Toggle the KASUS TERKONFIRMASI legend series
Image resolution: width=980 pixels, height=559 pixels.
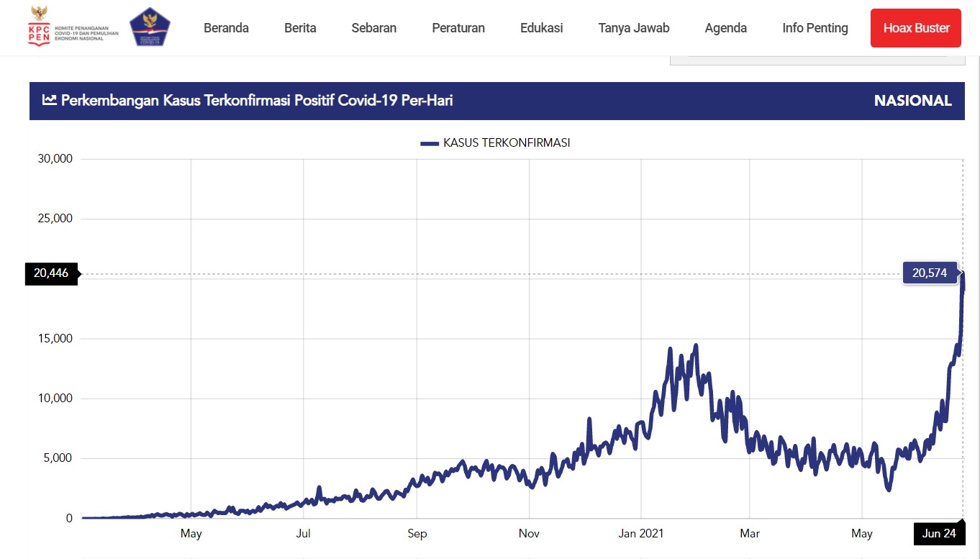tap(507, 143)
